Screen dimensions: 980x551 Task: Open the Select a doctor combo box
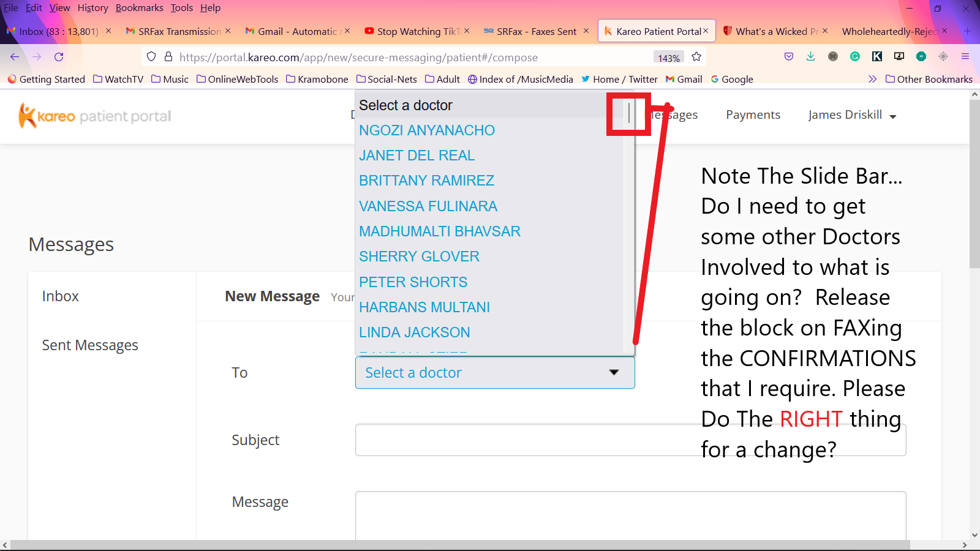click(x=495, y=372)
